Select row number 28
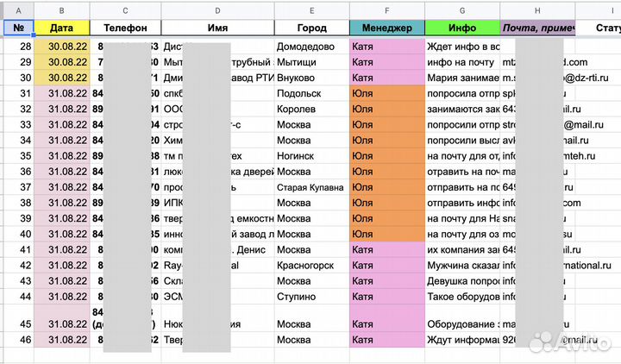The height and width of the screenshot is (364, 621). click(x=17, y=47)
